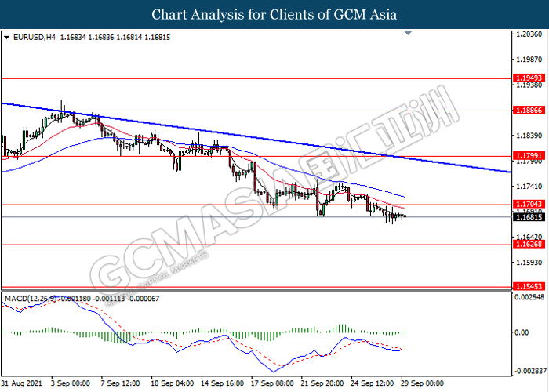This screenshot has width=549, height=392.
Task: Select the 1.18866 red price label
Action: tap(529, 111)
